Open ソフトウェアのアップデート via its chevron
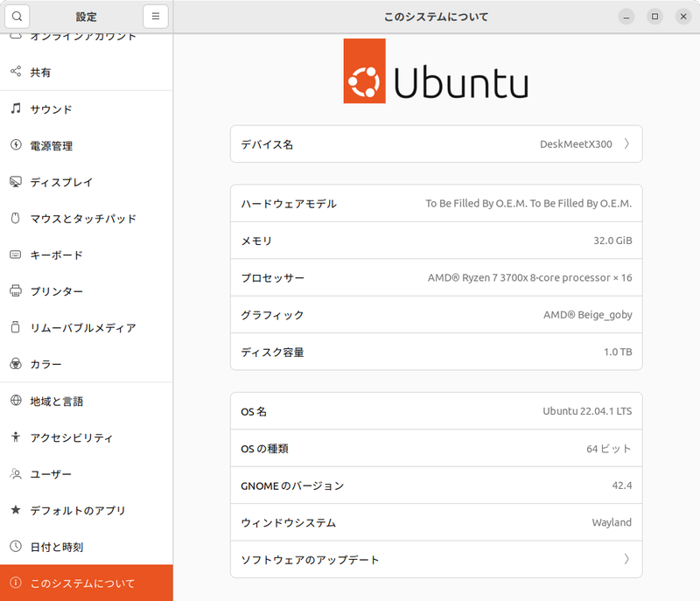Screen dimensions: 700x601 point(626,559)
